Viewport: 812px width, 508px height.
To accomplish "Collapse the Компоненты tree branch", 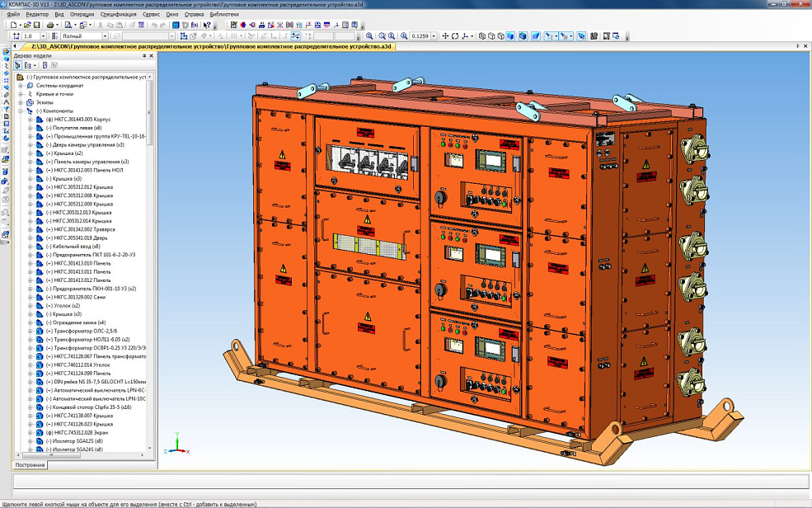I will coord(21,111).
